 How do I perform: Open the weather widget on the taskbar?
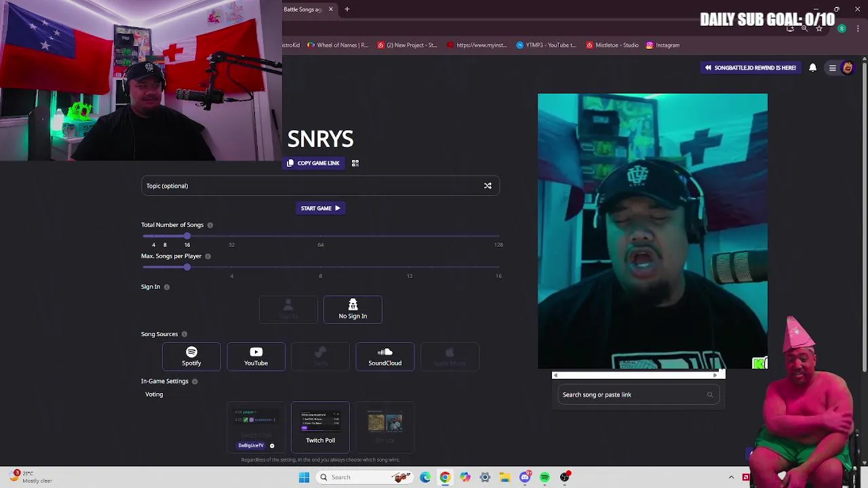tap(31, 477)
